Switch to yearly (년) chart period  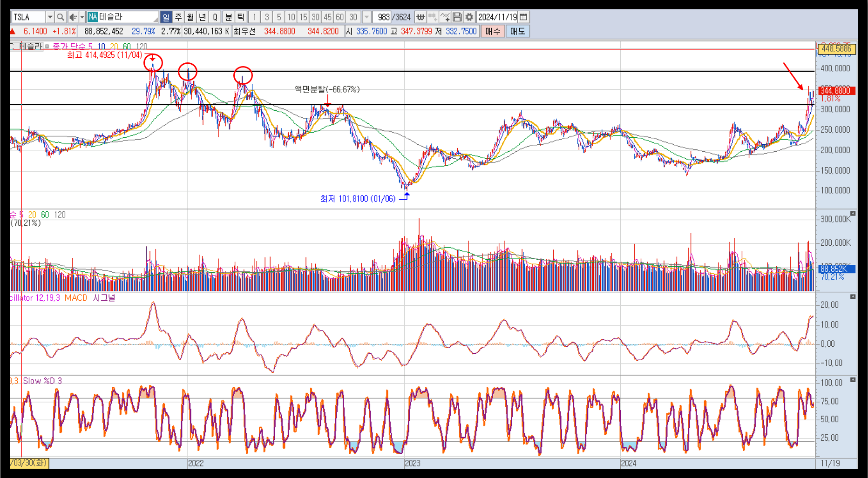coord(202,17)
